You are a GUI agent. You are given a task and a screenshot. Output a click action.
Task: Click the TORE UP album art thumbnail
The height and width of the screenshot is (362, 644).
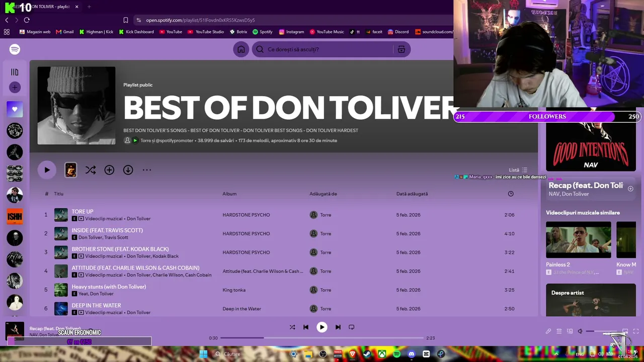tap(61, 215)
